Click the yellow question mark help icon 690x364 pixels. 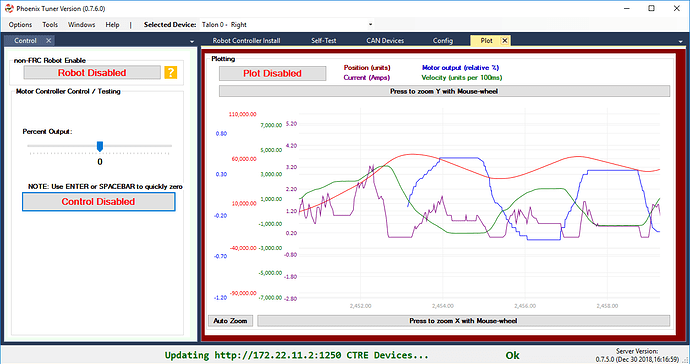(171, 73)
